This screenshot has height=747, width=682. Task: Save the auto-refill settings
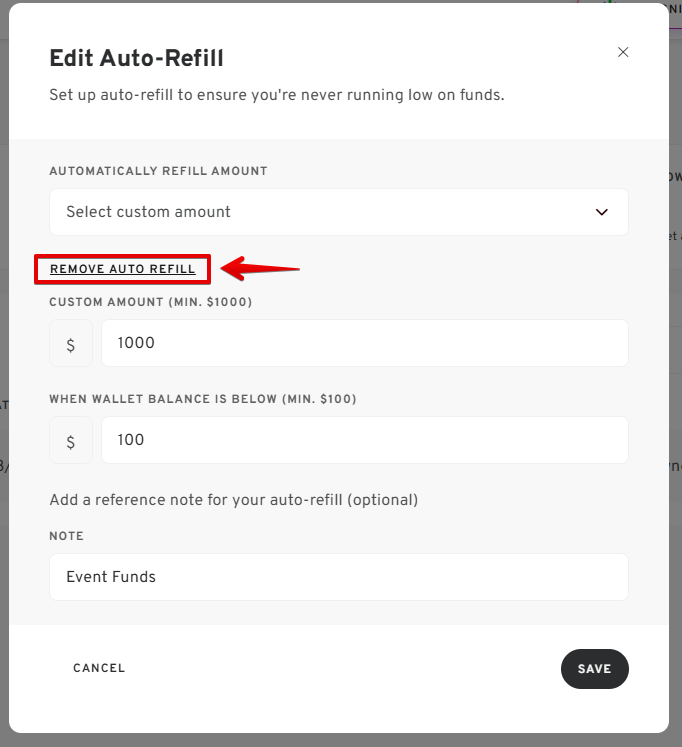tap(594, 669)
